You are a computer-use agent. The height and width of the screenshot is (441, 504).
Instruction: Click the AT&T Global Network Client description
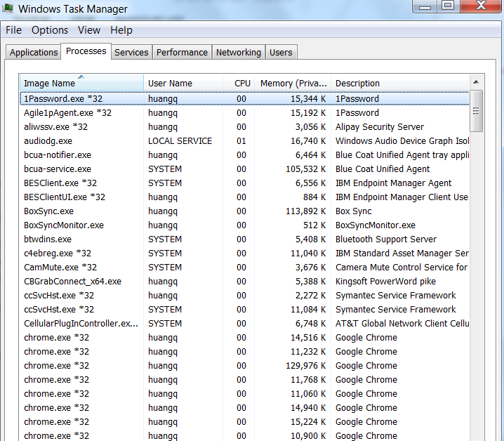pyautogui.click(x=402, y=324)
